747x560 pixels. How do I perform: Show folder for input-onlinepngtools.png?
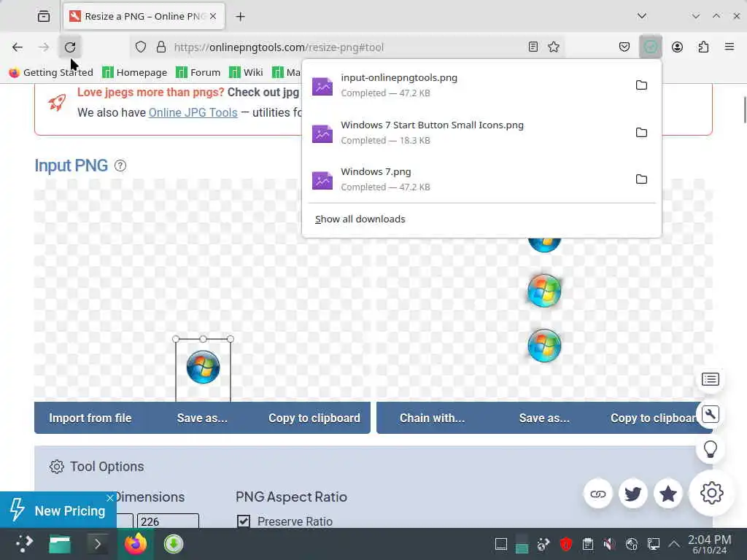coord(641,85)
